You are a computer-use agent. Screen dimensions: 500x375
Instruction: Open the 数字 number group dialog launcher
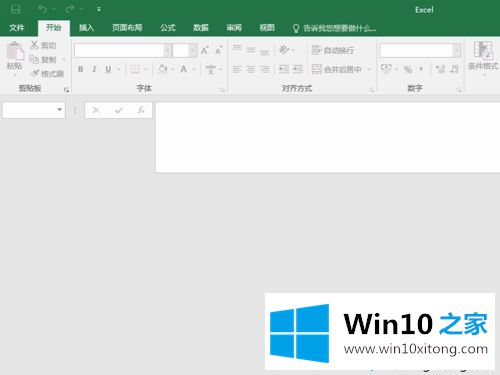459,90
